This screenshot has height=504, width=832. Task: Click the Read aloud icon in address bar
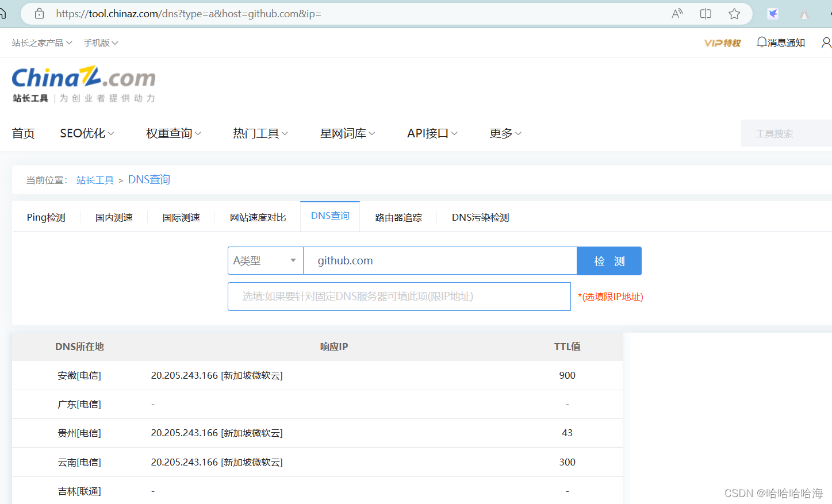click(x=677, y=14)
